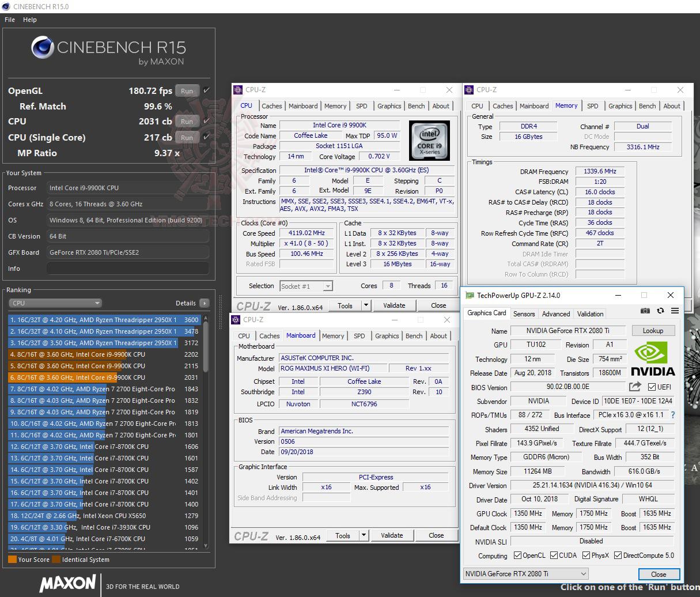700x597 pixels.
Task: Run the CPU benchmark
Action: [x=187, y=122]
